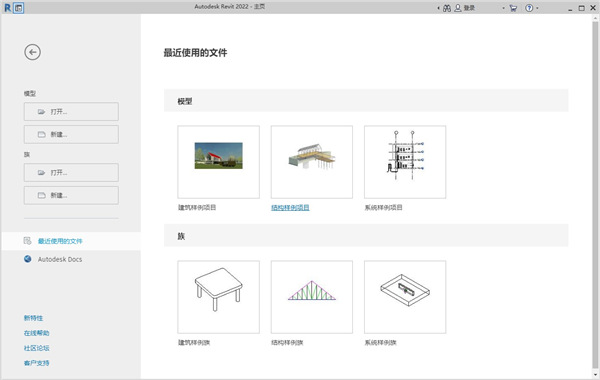Click the 建筑样例族 label

[194, 342]
